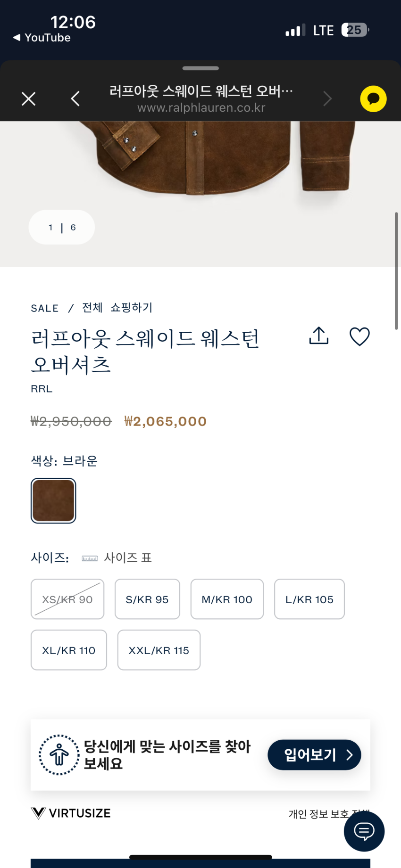The height and width of the screenshot is (868, 401).
Task: Pick size XL/KR 110
Action: click(69, 650)
